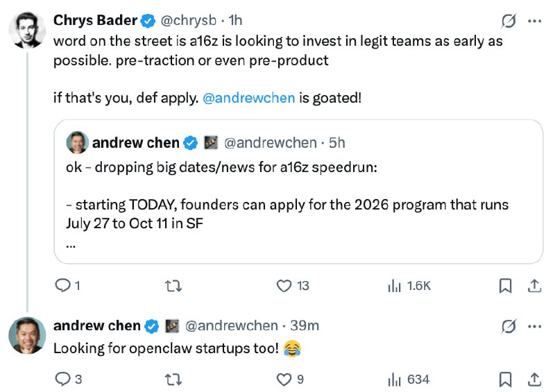The height and width of the screenshot is (392, 555).
Task: Like Chrys Bader's post
Action: coord(283,285)
